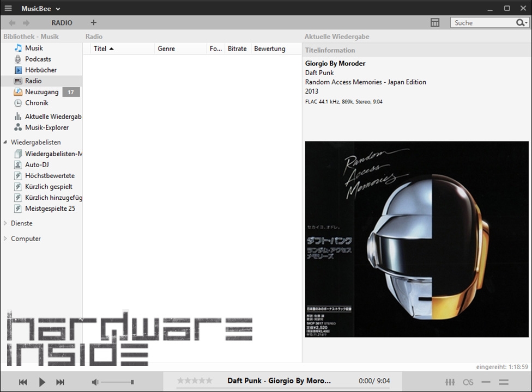Collapse the Wiedergabelisten section

(5, 143)
